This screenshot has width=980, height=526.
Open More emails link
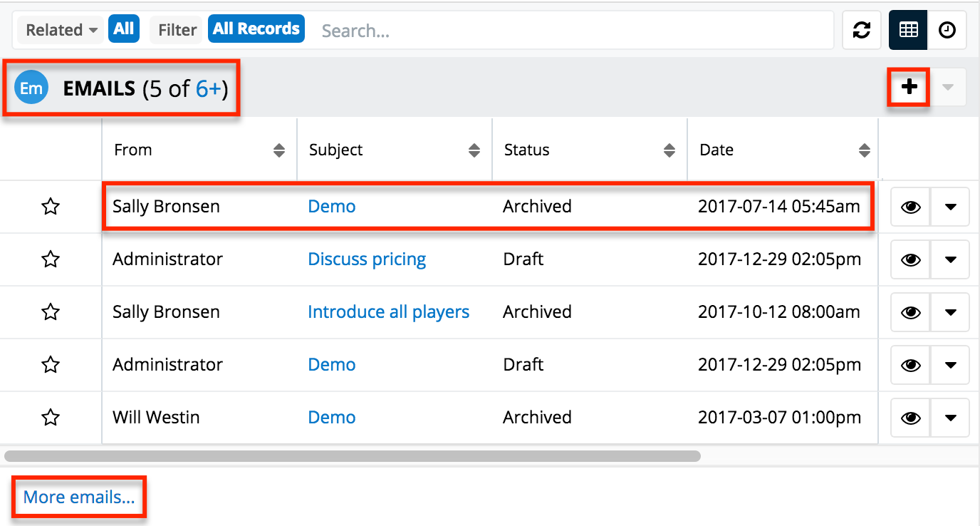point(78,497)
